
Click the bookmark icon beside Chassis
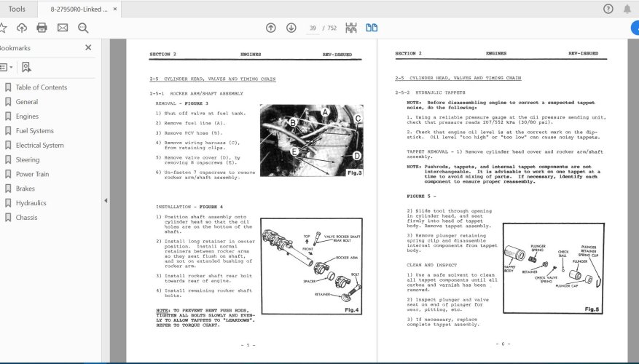click(x=8, y=218)
